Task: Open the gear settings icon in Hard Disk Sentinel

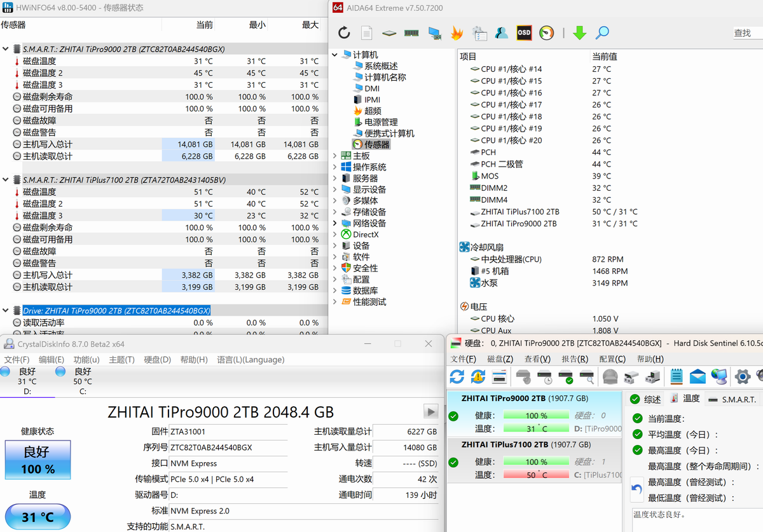Action: (x=742, y=377)
